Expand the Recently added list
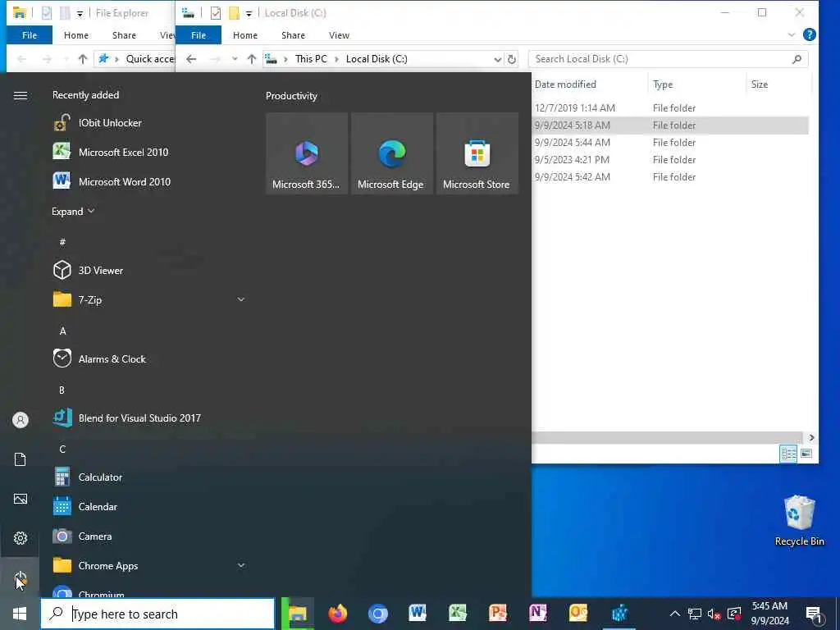 (x=73, y=212)
